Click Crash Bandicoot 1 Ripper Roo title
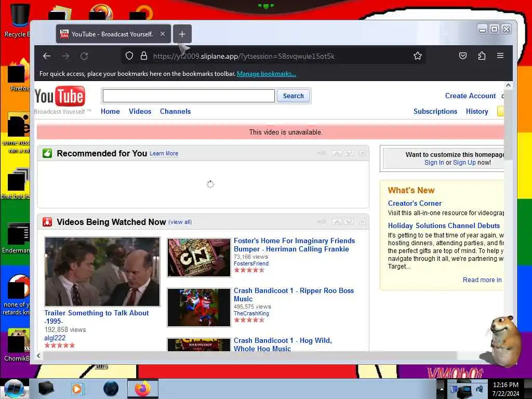532x399 pixels. [x=294, y=295]
